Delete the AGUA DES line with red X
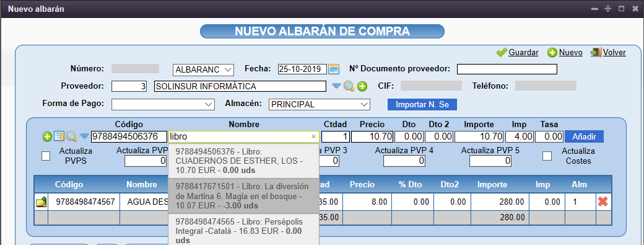Screen dimensions: 644x245 tap(603, 202)
